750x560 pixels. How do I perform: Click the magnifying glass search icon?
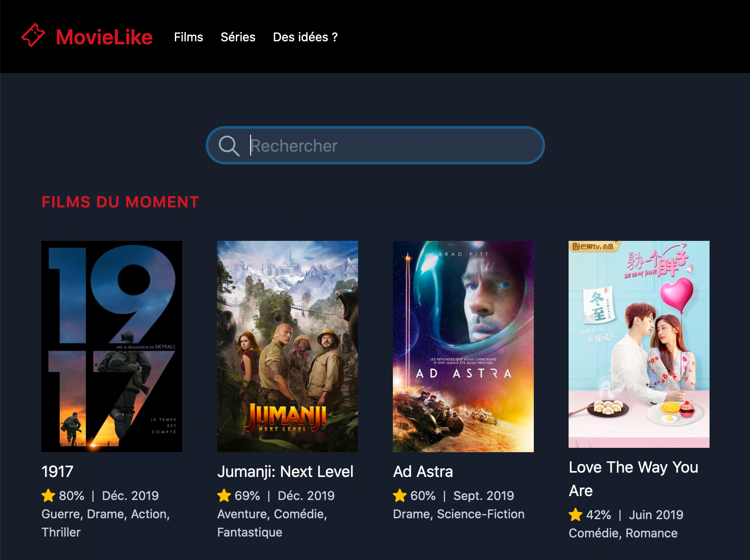click(x=229, y=146)
